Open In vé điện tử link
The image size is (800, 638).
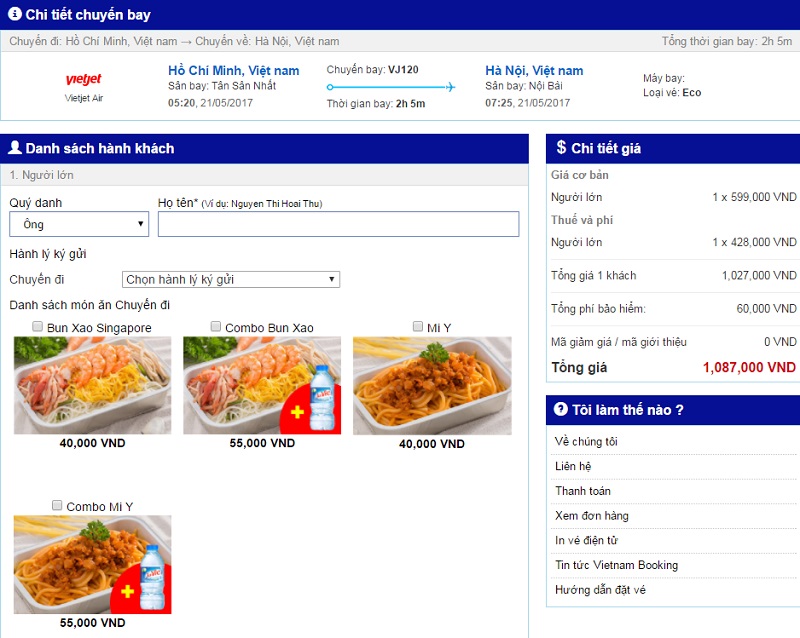[588, 541]
